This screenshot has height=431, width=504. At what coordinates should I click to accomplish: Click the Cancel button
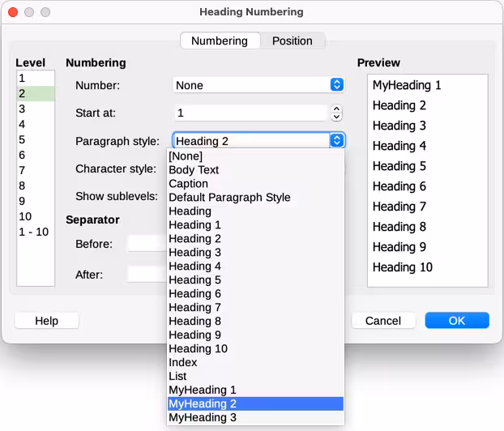pos(383,321)
